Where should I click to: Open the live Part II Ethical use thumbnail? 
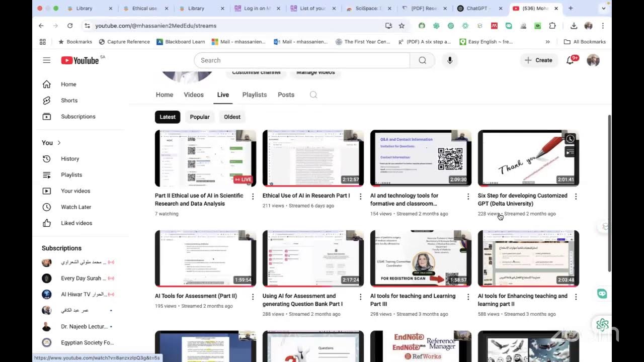(x=205, y=158)
